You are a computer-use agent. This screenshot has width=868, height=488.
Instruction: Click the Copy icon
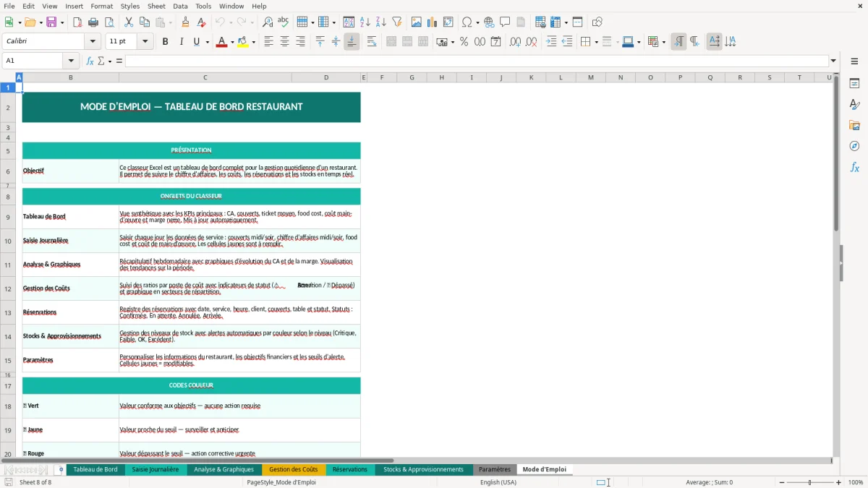[x=145, y=22]
